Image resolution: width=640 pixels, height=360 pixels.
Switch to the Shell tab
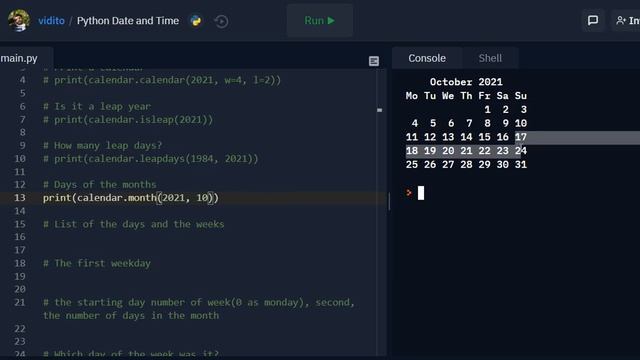click(x=490, y=58)
